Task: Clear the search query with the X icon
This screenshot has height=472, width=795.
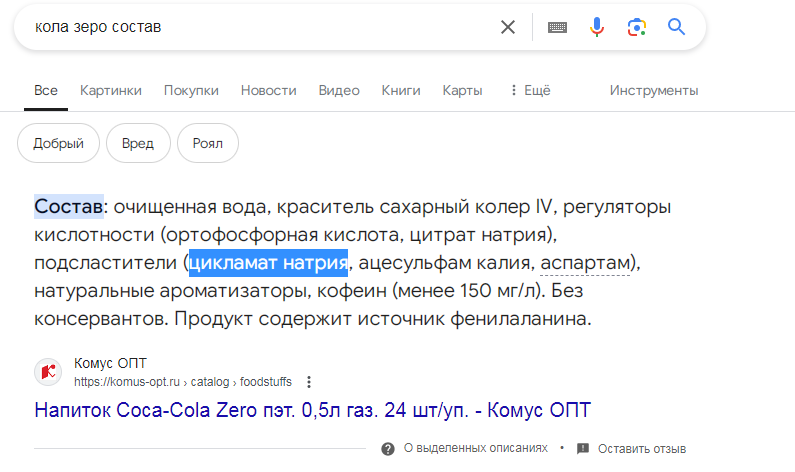Action: pyautogui.click(x=508, y=27)
